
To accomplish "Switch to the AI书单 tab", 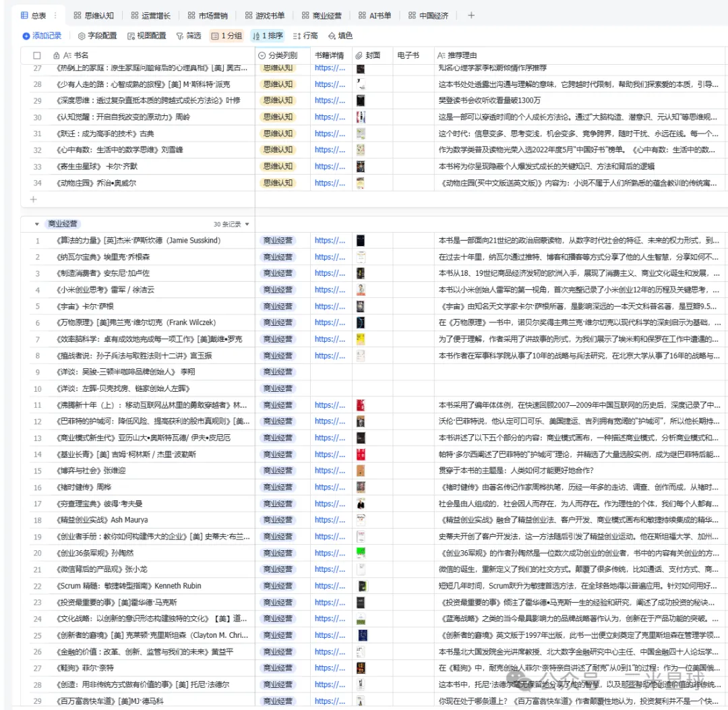I will (375, 15).
